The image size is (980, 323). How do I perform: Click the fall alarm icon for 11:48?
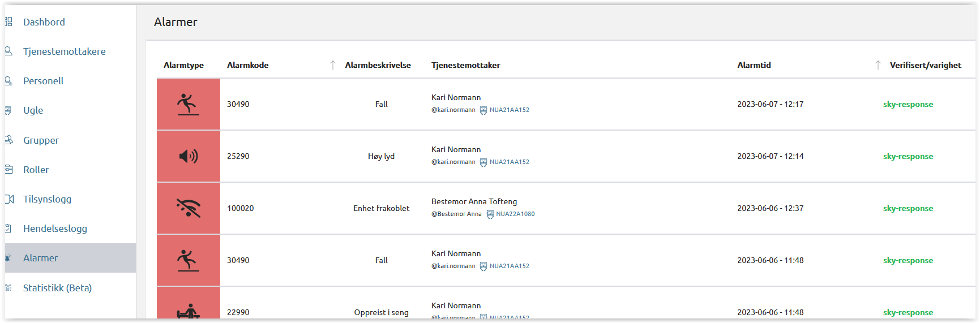pos(188,260)
